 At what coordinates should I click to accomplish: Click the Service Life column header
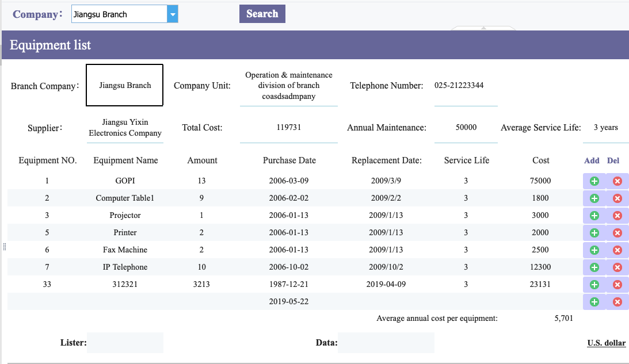pyautogui.click(x=467, y=160)
